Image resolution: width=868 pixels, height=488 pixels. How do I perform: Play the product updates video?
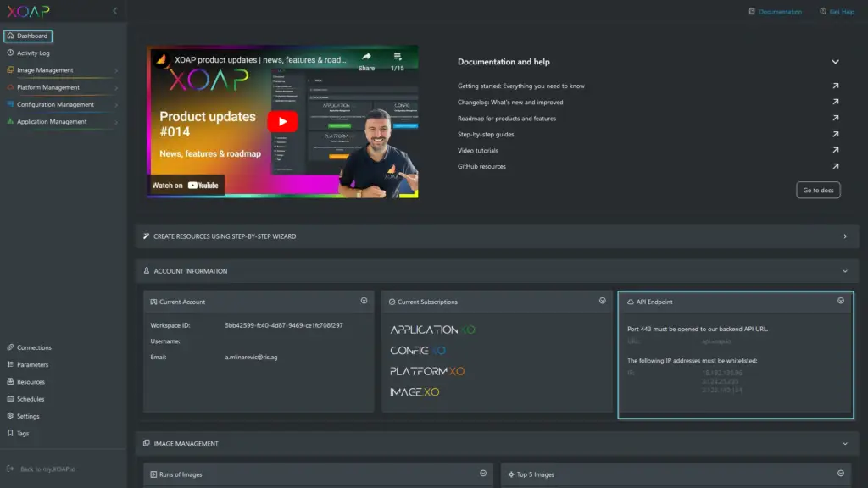pyautogui.click(x=282, y=122)
